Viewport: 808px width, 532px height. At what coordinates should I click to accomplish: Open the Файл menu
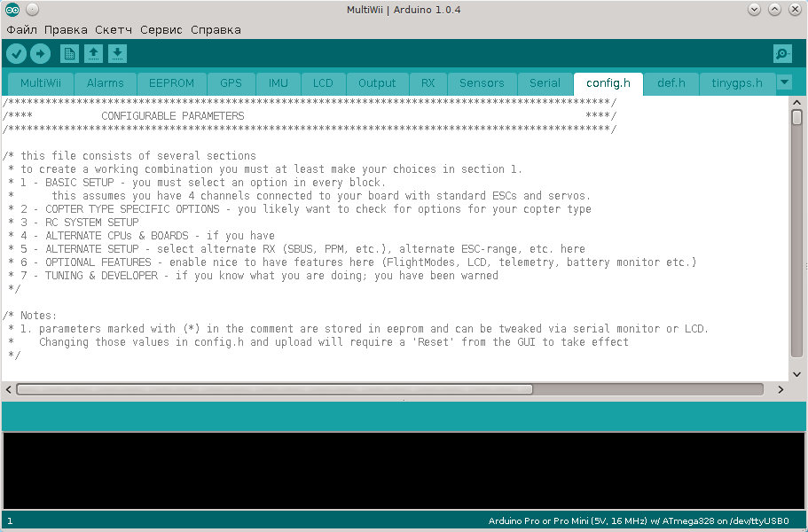coord(22,29)
